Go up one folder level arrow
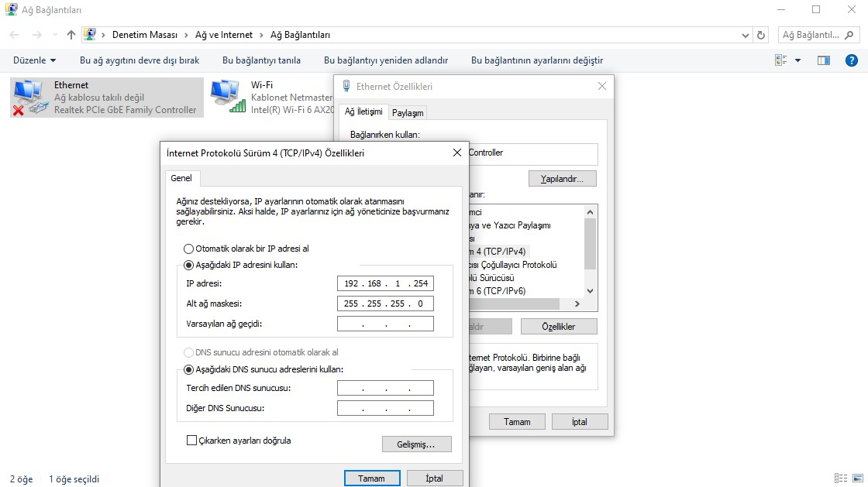Screen dimensions: 868x487 point(71,35)
